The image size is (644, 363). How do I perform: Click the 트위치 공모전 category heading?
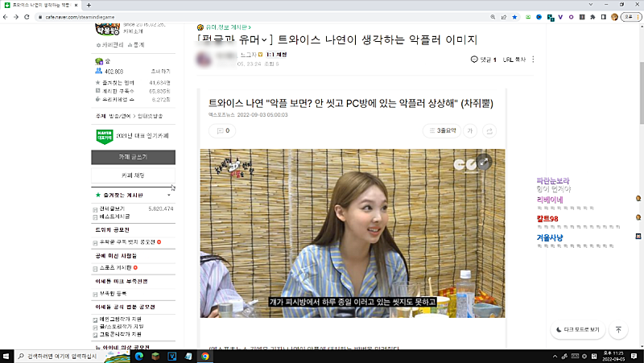(x=113, y=230)
